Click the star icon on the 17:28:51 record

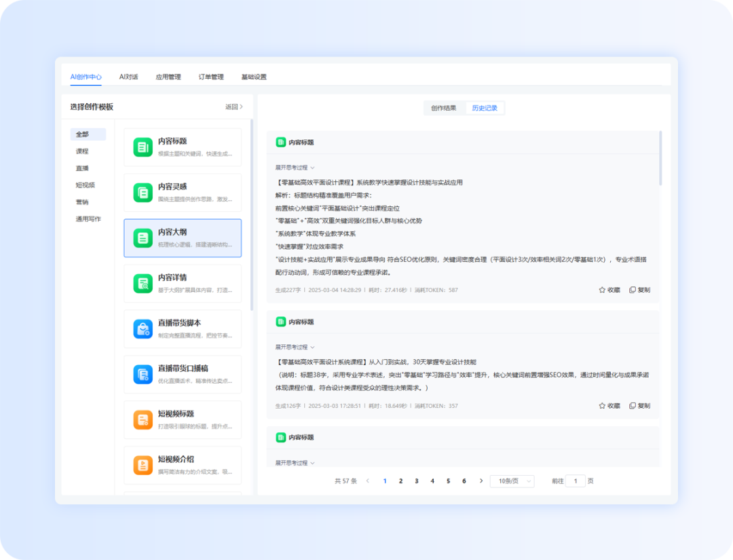click(x=602, y=406)
